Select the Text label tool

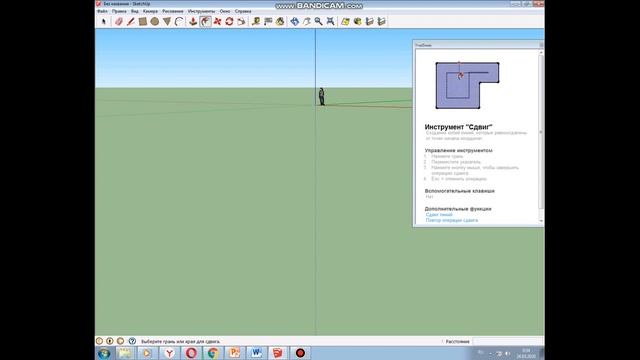coord(268,22)
